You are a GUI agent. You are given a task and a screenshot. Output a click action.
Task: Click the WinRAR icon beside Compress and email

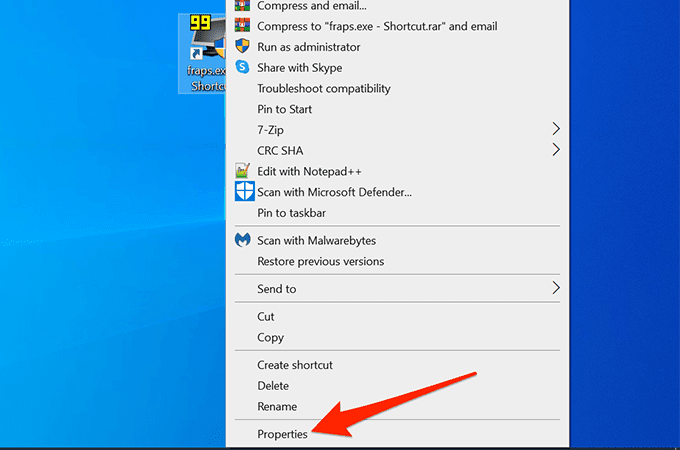pyautogui.click(x=242, y=5)
